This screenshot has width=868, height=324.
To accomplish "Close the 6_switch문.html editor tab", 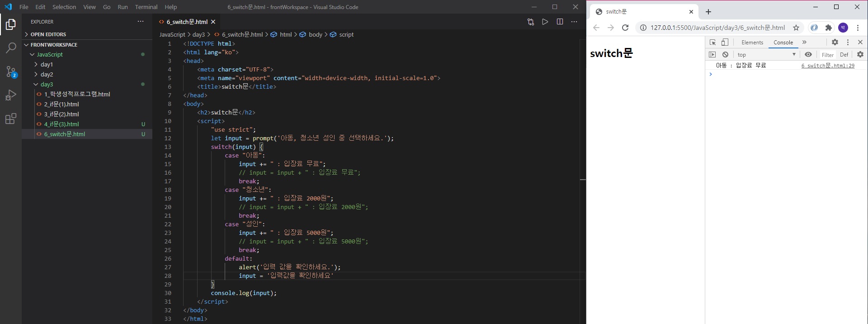I will click(x=213, y=22).
